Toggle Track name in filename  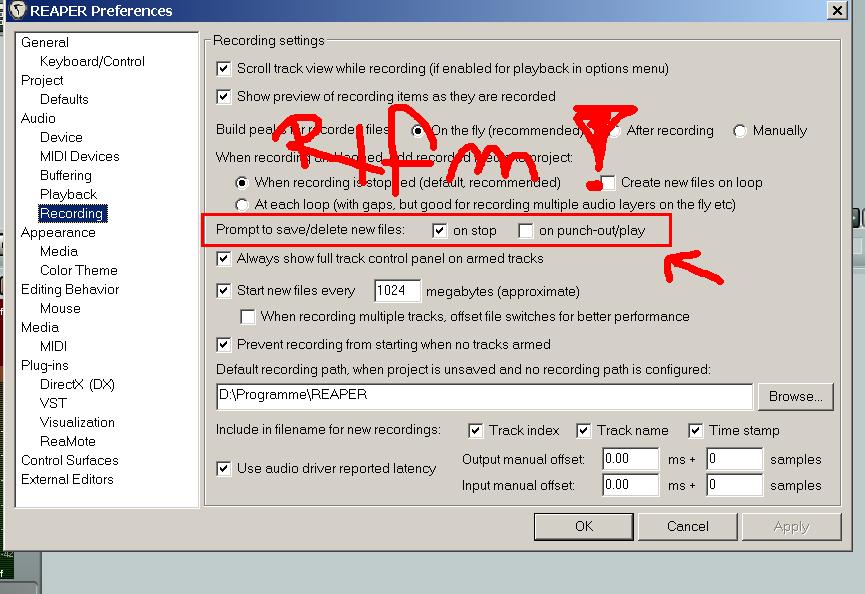point(584,431)
